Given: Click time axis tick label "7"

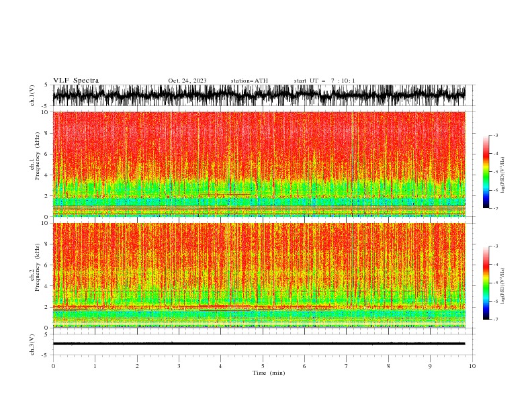Looking at the screenshot, I should tap(347, 366).
